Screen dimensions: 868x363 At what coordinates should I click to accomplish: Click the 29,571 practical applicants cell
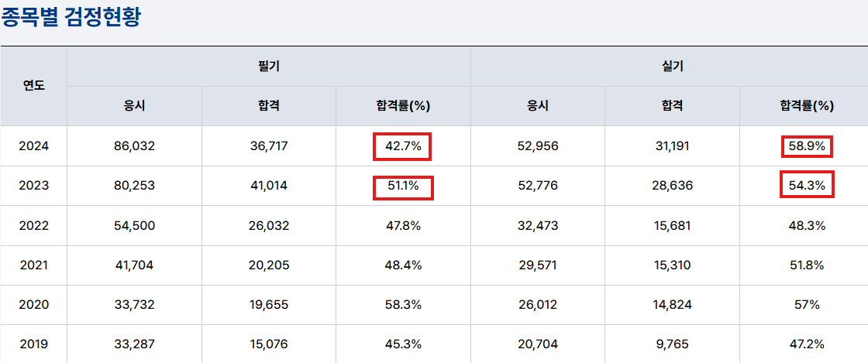(538, 265)
